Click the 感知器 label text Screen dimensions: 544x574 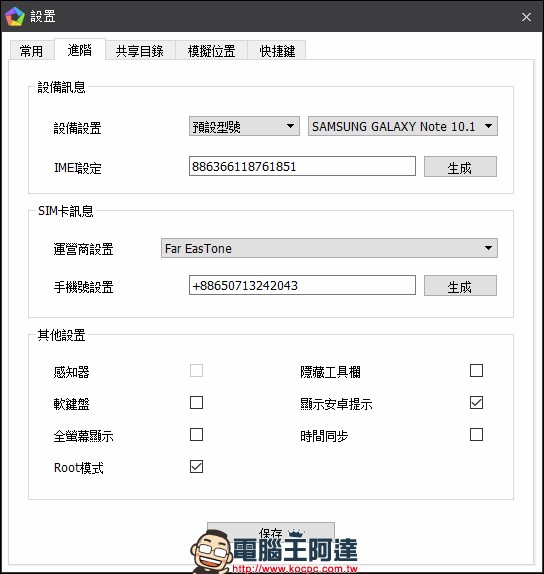(71, 372)
